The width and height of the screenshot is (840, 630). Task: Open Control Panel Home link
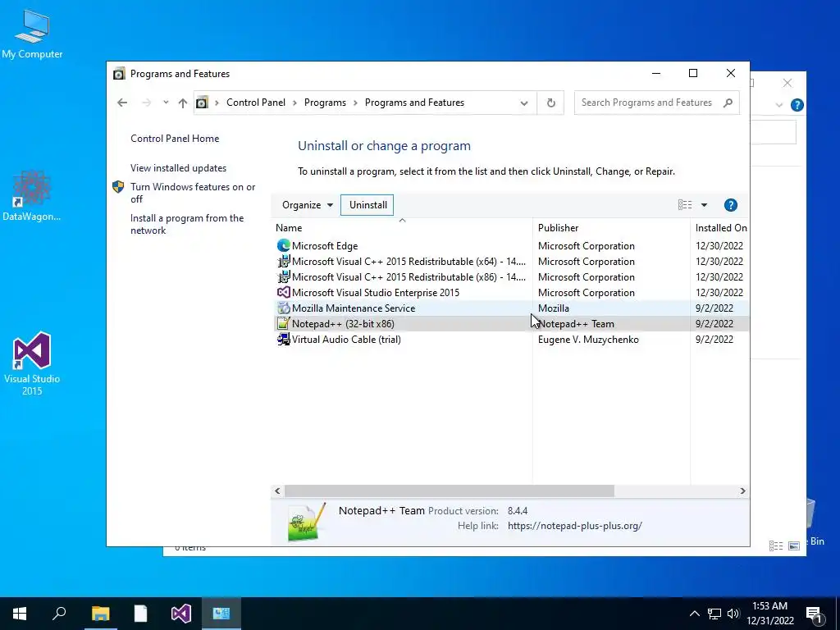[175, 139]
